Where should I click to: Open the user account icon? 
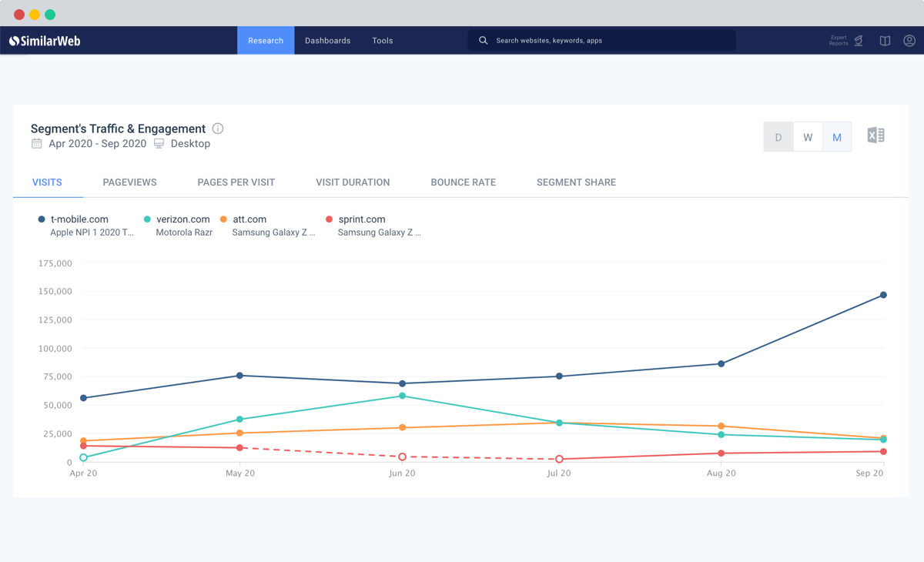coord(909,41)
